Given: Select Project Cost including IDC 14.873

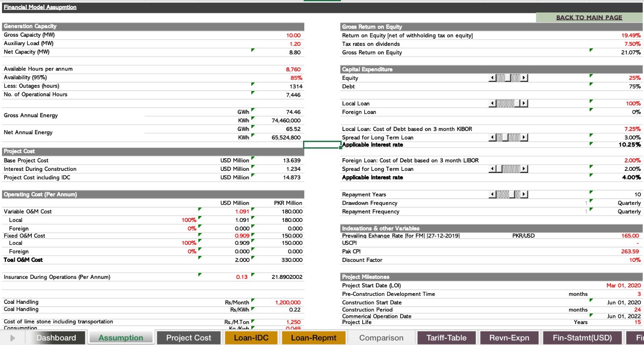Looking at the screenshot, I should tap(292, 177).
